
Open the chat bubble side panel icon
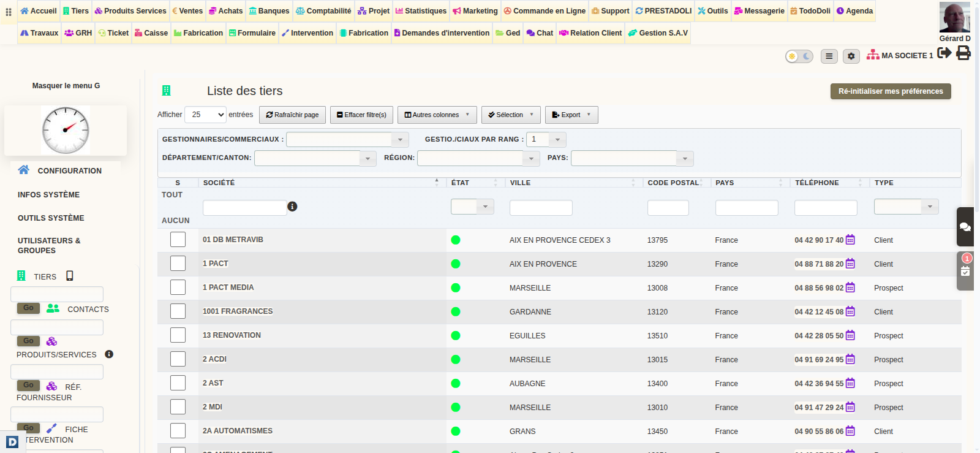(965, 227)
